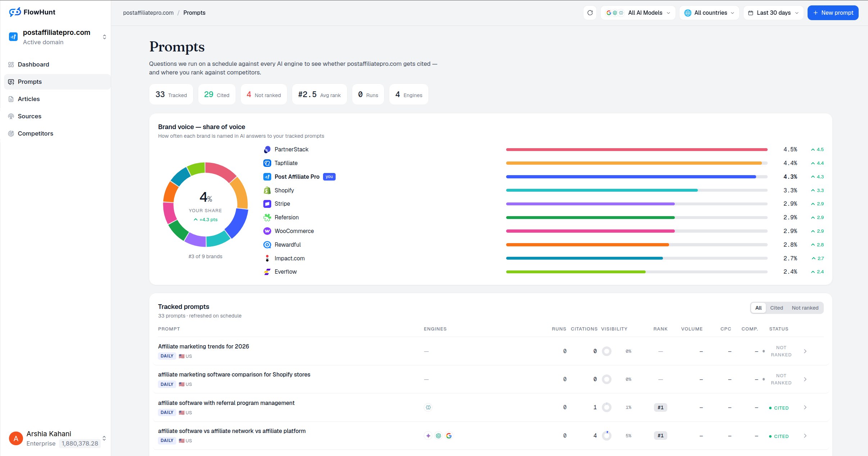
Task: Click the refresh icon in top bar
Action: pos(590,13)
